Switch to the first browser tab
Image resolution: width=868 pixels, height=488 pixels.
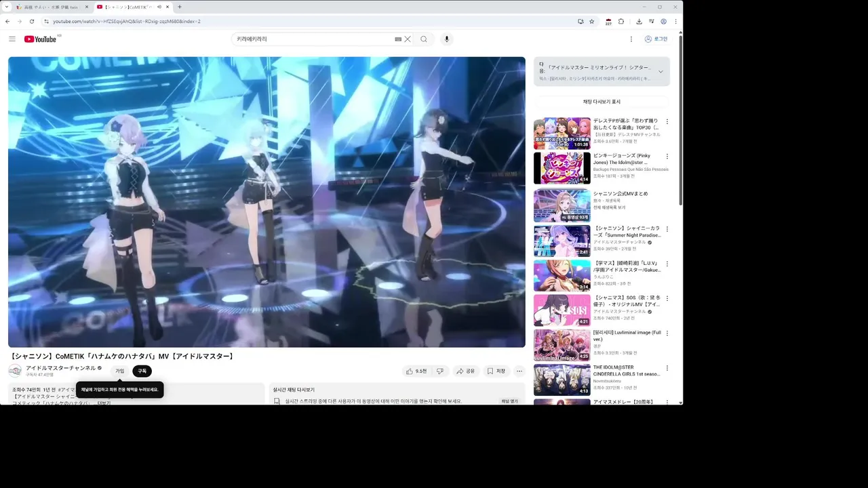point(53,7)
